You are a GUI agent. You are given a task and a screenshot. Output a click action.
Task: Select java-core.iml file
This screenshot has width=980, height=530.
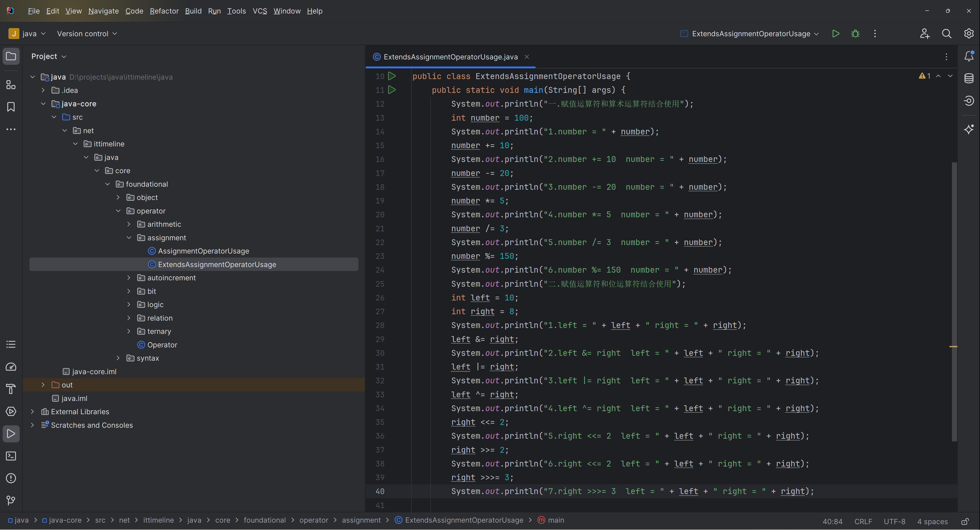94,372
